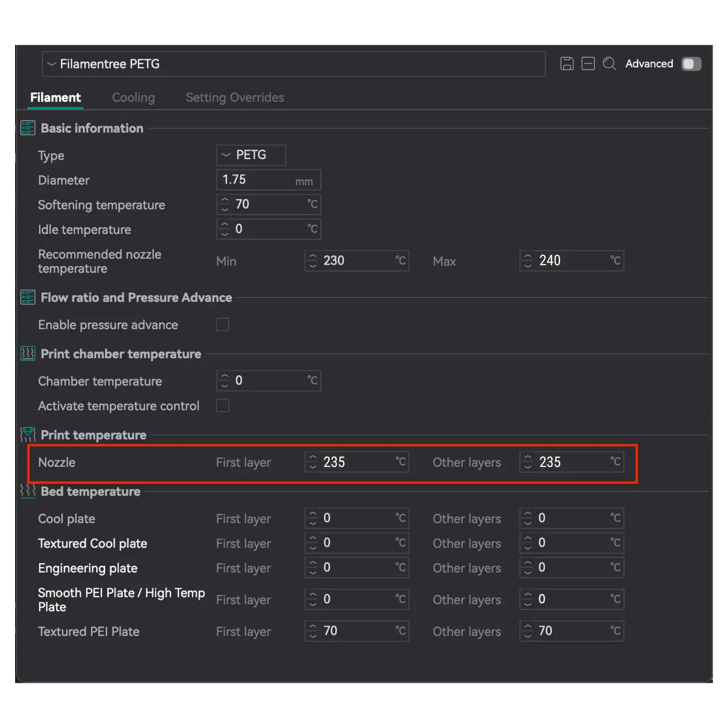This screenshot has height=728, width=728.
Task: Open the Setting Overrides tab
Action: (x=235, y=98)
